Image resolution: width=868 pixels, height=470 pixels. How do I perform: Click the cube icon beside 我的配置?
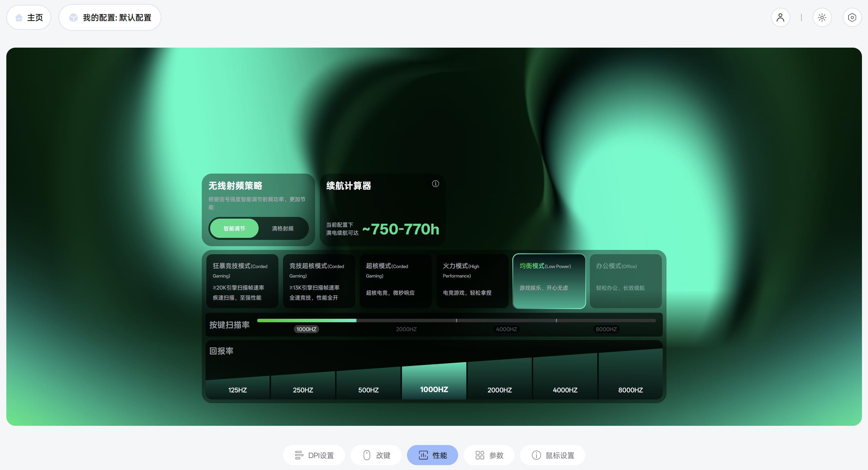point(73,18)
